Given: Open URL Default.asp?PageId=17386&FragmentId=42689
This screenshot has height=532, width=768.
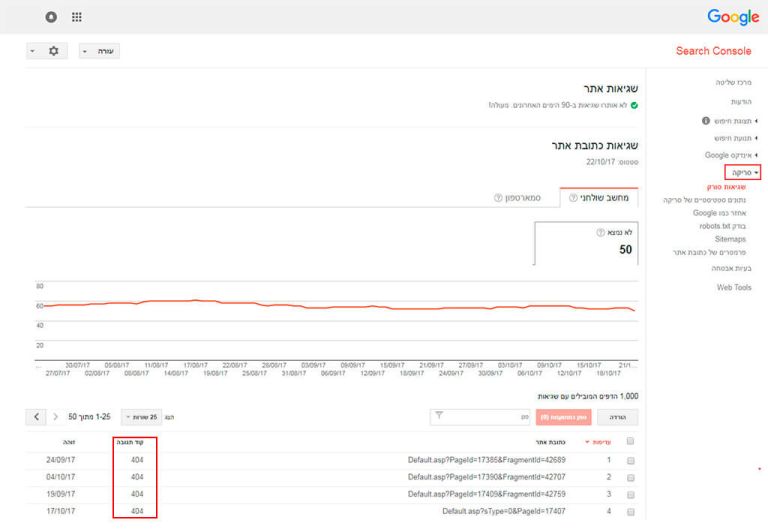Looking at the screenshot, I should [486, 460].
